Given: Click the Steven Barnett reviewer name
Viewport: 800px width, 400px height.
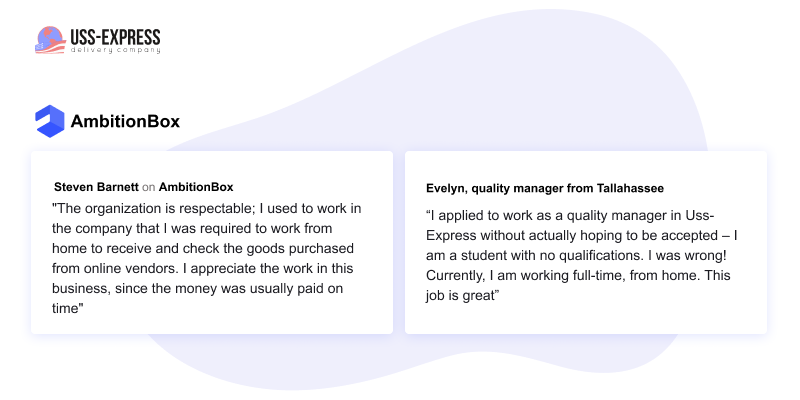Looking at the screenshot, I should point(96,187).
